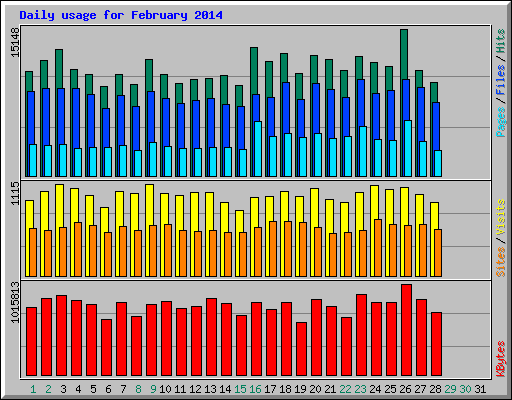Click the red KBytes bar for day 26
This screenshot has width=512, height=400.
406,330
